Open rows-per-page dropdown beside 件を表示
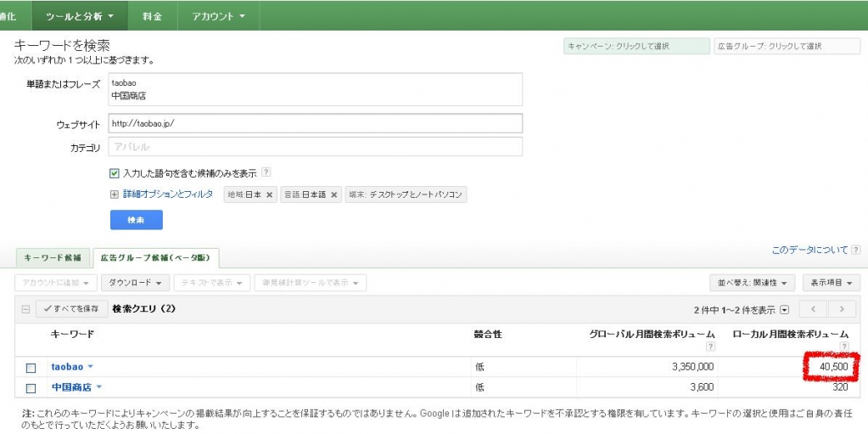The height and width of the screenshot is (434, 868). coord(784,310)
